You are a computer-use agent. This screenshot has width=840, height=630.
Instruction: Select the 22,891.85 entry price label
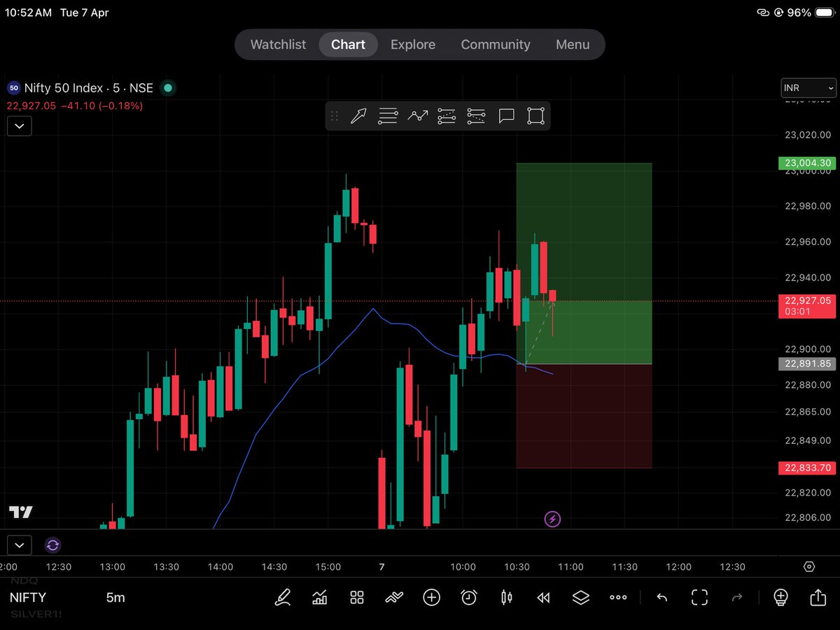click(x=806, y=364)
